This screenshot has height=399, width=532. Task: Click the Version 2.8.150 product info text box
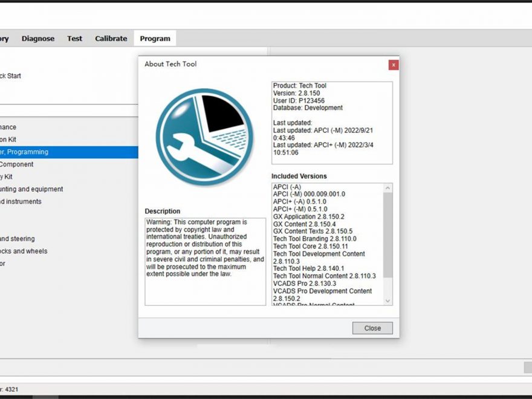(332, 123)
